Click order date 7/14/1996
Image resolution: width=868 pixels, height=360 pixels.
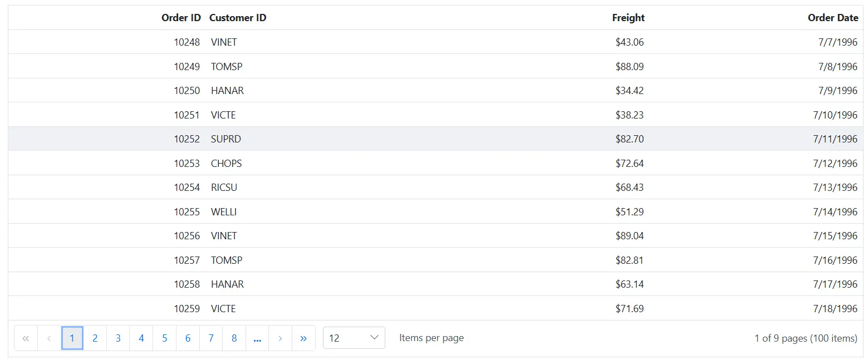pos(835,212)
